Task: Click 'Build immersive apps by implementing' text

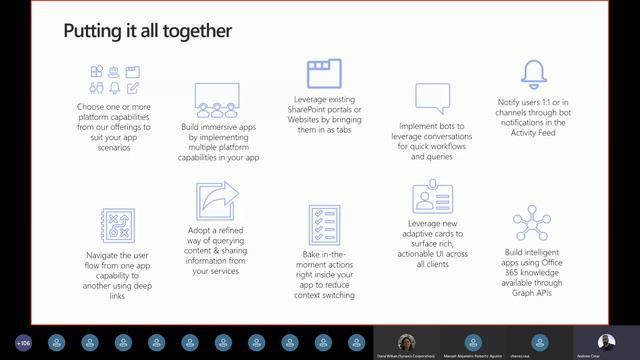Action: [x=218, y=142]
